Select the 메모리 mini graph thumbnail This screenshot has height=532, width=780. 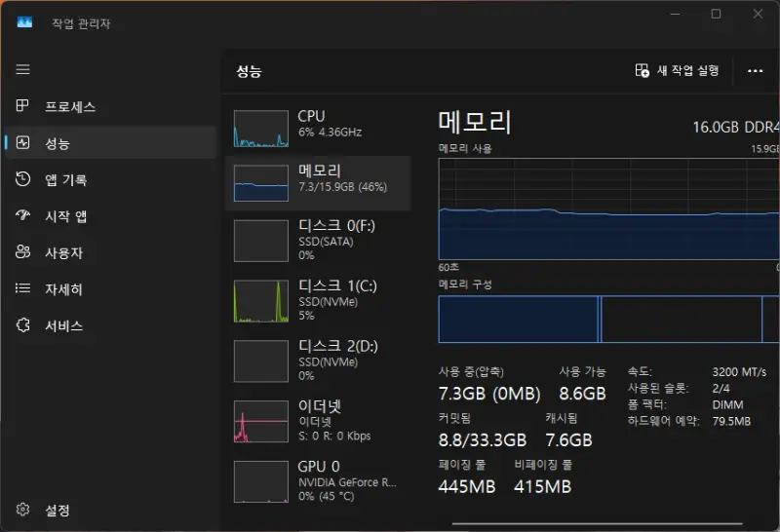tap(261, 183)
